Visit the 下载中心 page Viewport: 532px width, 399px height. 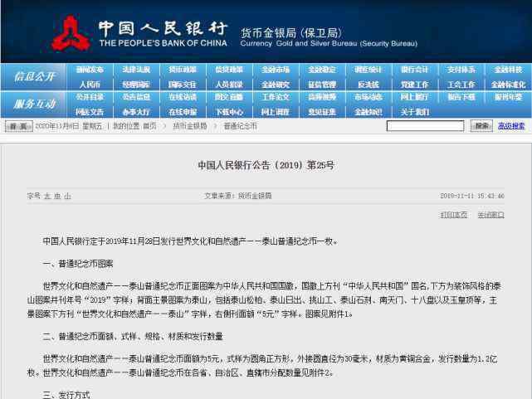point(229,112)
